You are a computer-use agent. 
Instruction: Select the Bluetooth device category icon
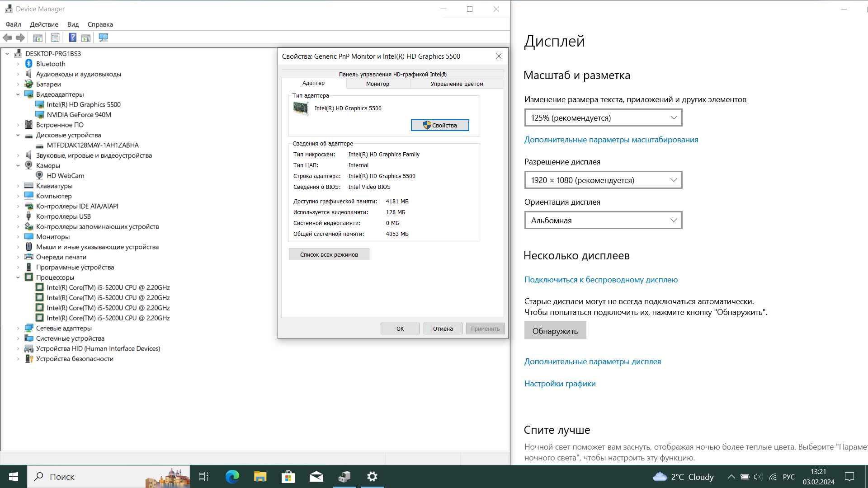click(29, 64)
